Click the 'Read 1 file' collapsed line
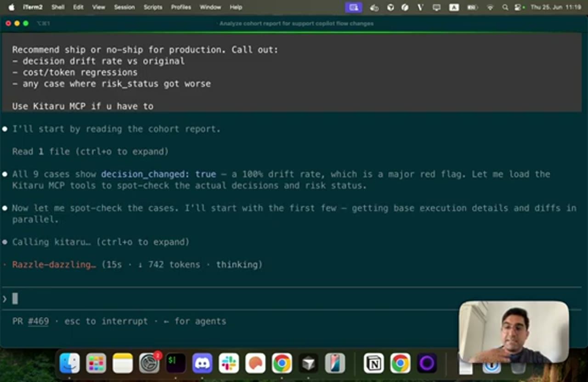 (x=90, y=152)
